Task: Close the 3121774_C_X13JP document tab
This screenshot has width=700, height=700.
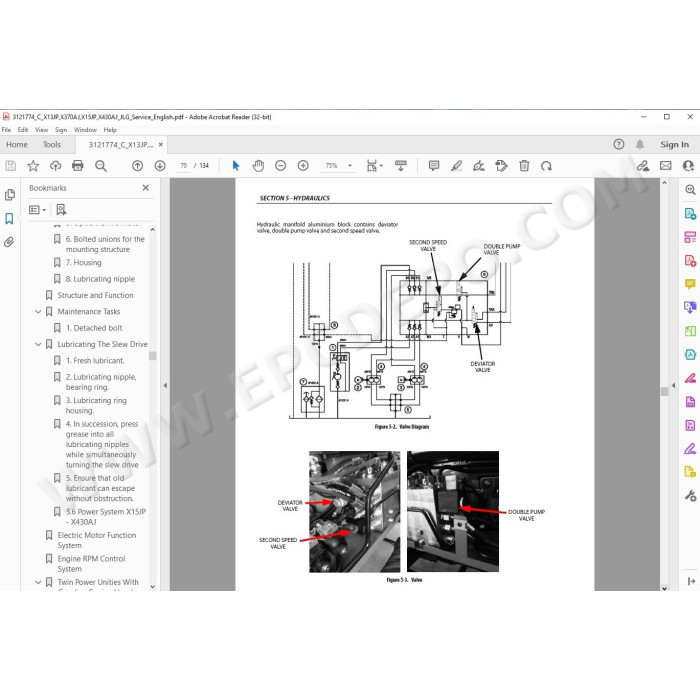Action: click(161, 145)
